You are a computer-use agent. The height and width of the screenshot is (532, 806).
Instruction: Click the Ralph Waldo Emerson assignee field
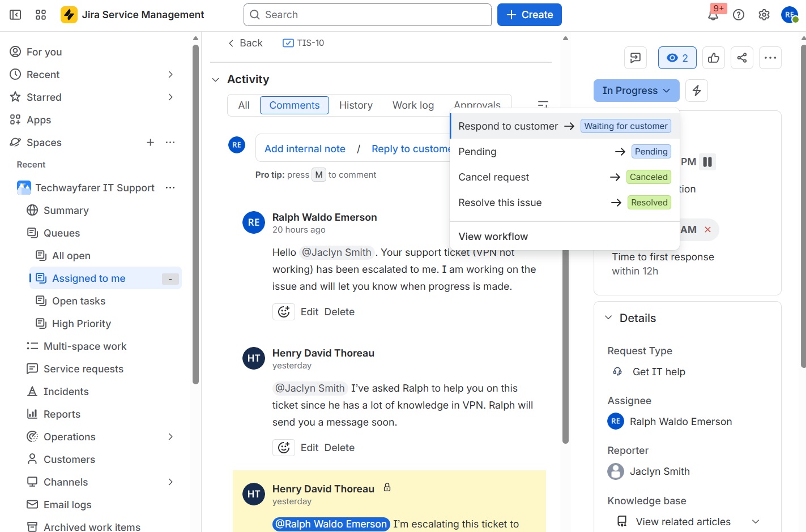(669, 422)
